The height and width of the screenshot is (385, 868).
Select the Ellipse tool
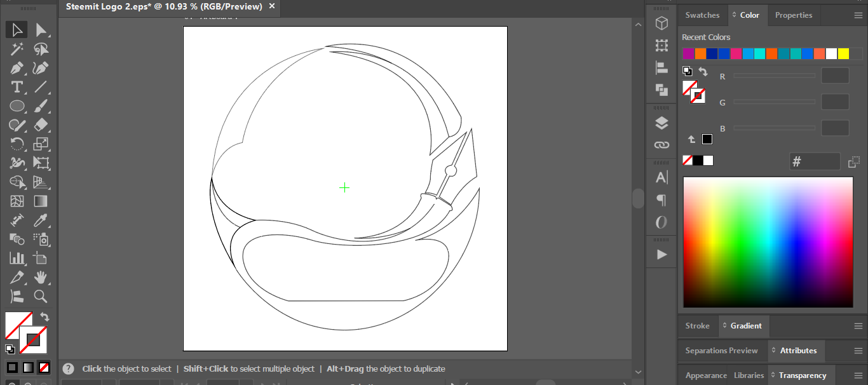(x=17, y=106)
